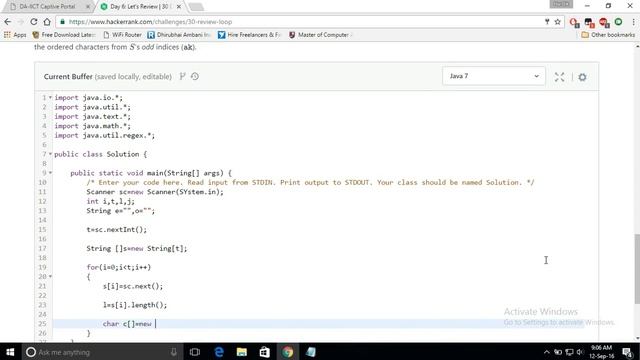Open Task View on the taskbar

[x=195, y=352]
